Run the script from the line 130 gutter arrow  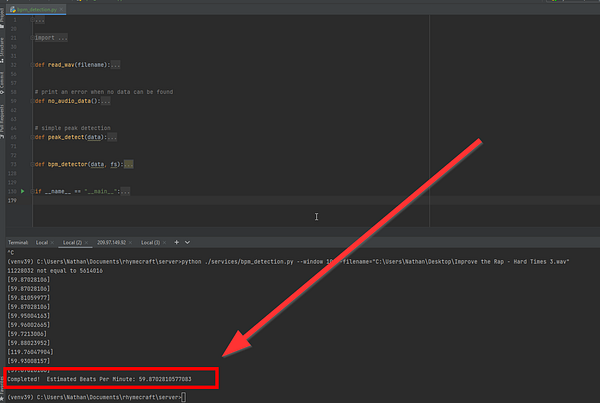23,191
